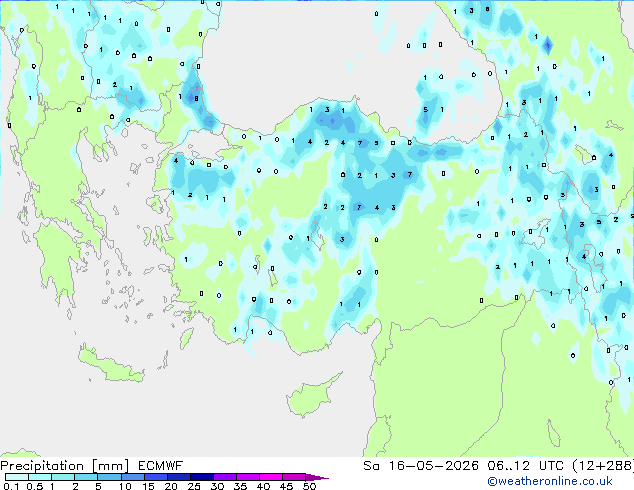The height and width of the screenshot is (490, 634).
Task: Click the date '16-05-2026' text
Action: pos(433,466)
